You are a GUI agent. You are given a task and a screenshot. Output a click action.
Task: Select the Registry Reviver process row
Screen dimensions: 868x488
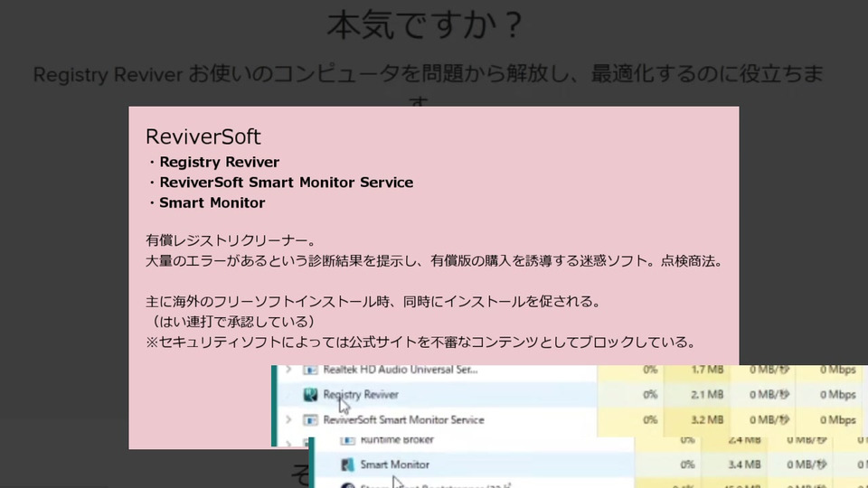(x=570, y=395)
